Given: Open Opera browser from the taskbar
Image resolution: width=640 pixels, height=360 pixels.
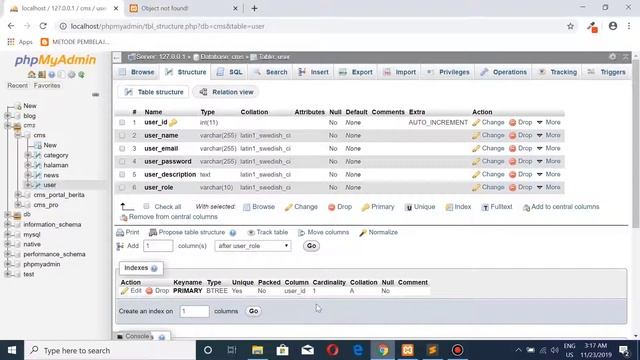Looking at the screenshot, I should tap(332, 350).
